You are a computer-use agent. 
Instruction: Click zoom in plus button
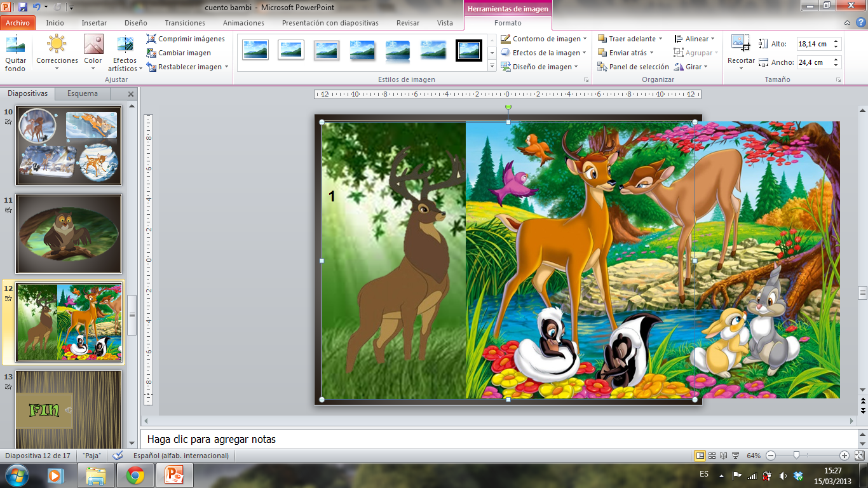click(844, 456)
